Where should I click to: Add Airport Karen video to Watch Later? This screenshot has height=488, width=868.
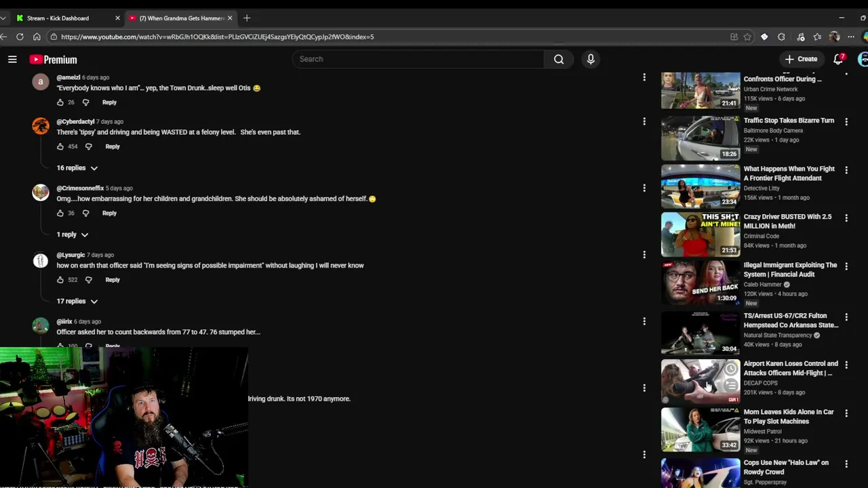point(730,369)
